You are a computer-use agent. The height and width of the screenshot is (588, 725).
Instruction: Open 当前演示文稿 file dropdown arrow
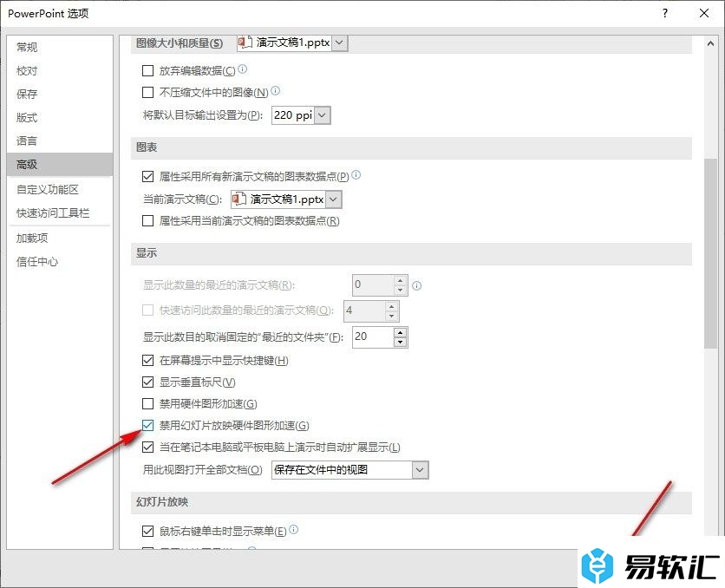(333, 199)
